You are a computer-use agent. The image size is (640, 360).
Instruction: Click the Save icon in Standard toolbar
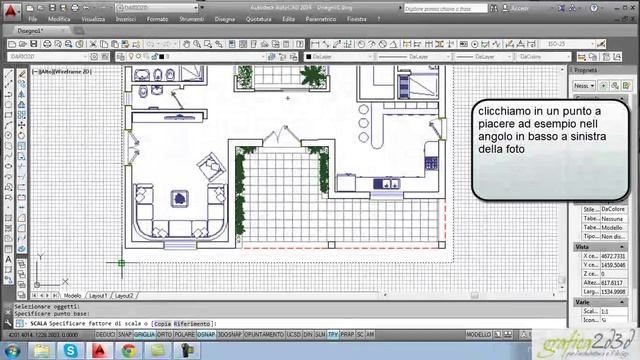coord(34,44)
